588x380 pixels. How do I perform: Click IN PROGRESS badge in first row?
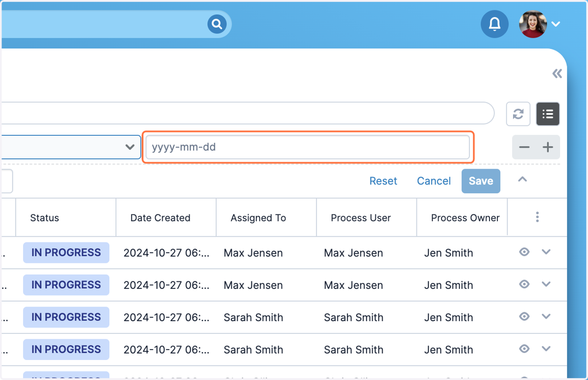(x=66, y=253)
